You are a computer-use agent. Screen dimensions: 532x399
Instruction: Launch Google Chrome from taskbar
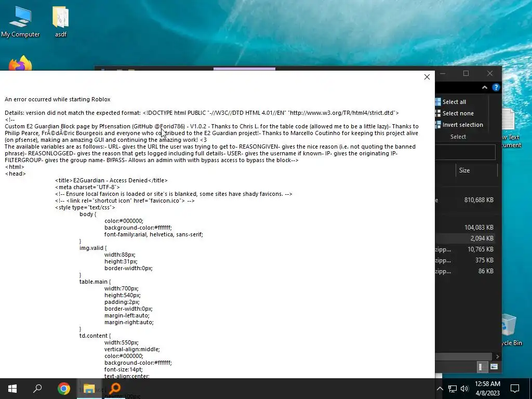coord(63,389)
